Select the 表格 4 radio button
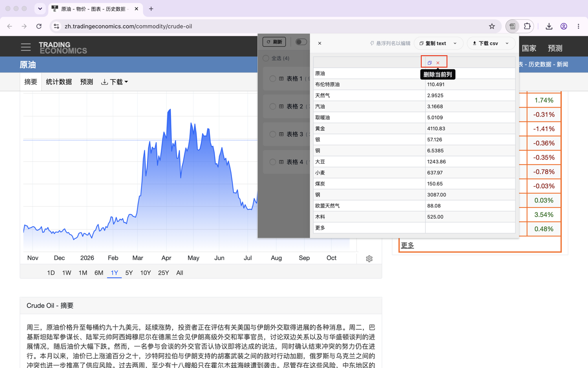The image size is (588, 368). tap(272, 162)
